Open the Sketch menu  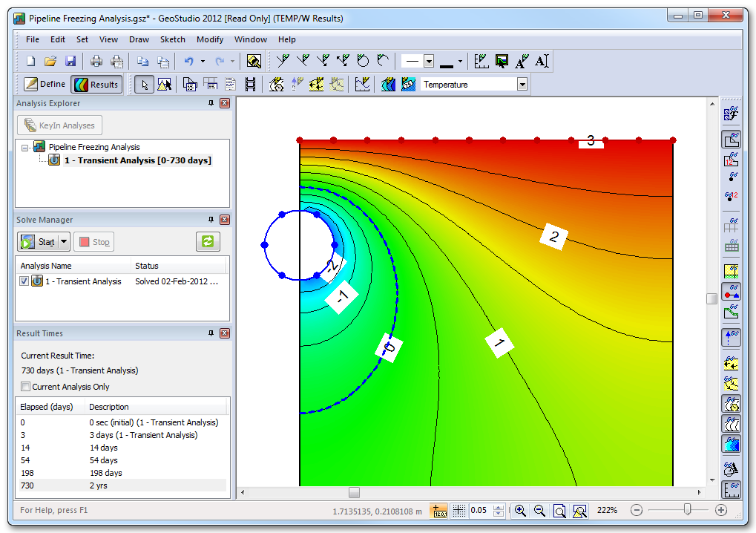[173, 39]
